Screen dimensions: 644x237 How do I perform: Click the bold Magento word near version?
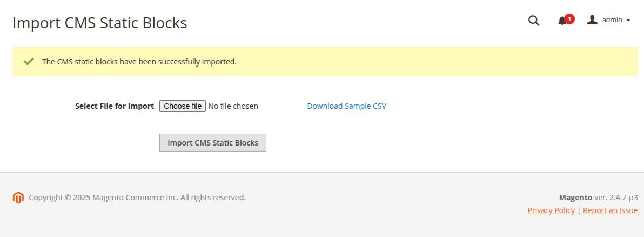click(x=575, y=198)
